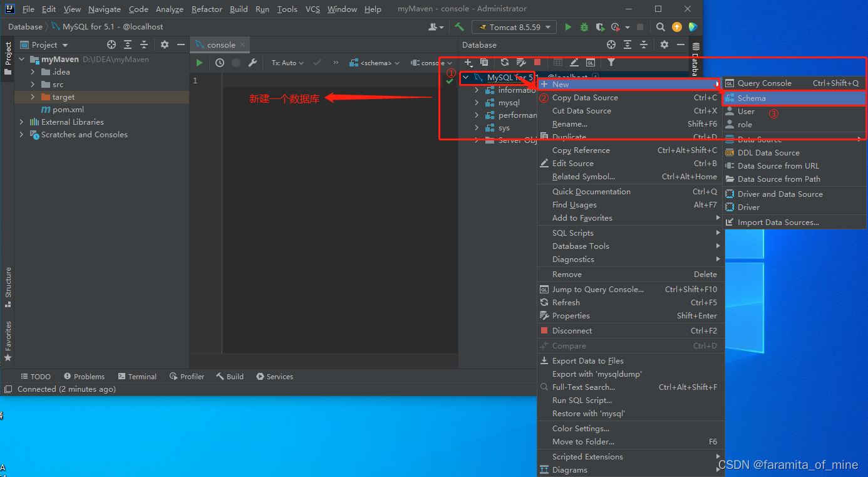Viewport: 868px width, 477px height.
Task: Select Properties from the context menu
Action: (x=629, y=316)
